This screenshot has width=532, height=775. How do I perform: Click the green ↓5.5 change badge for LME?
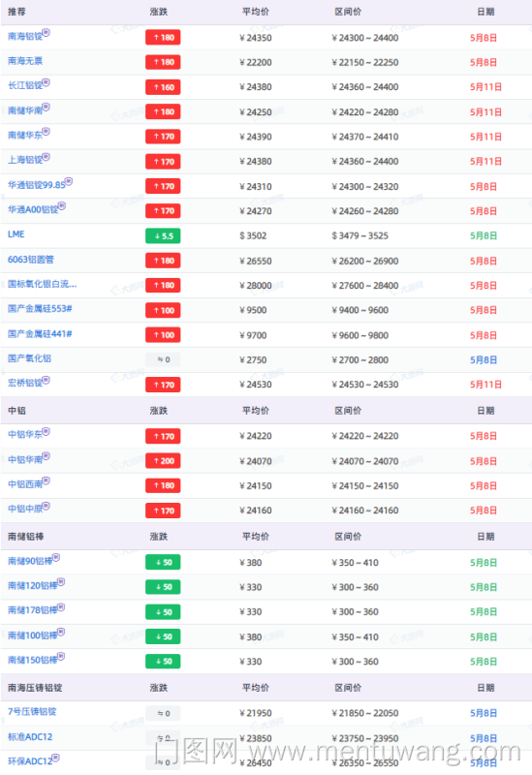(x=163, y=235)
